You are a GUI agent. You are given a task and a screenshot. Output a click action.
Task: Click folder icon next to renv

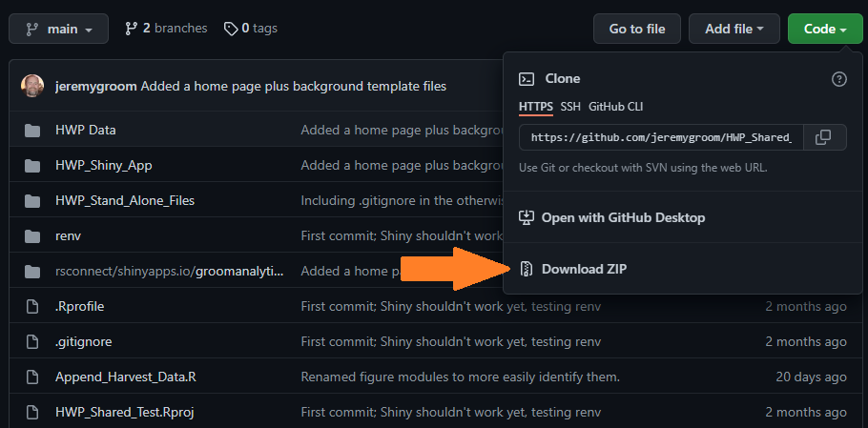(32, 236)
